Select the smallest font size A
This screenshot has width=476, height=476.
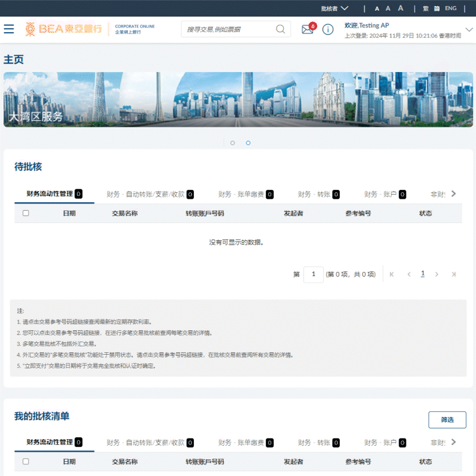pyautogui.click(x=377, y=9)
